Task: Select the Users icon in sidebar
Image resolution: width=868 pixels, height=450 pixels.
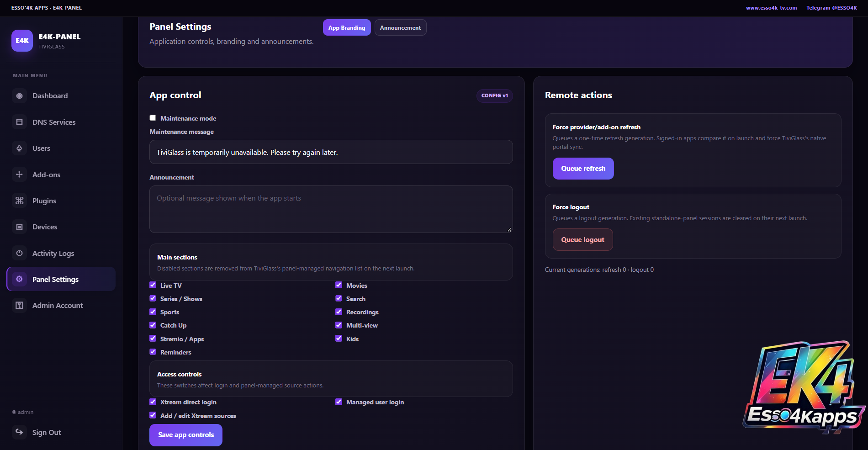Action: (19, 148)
